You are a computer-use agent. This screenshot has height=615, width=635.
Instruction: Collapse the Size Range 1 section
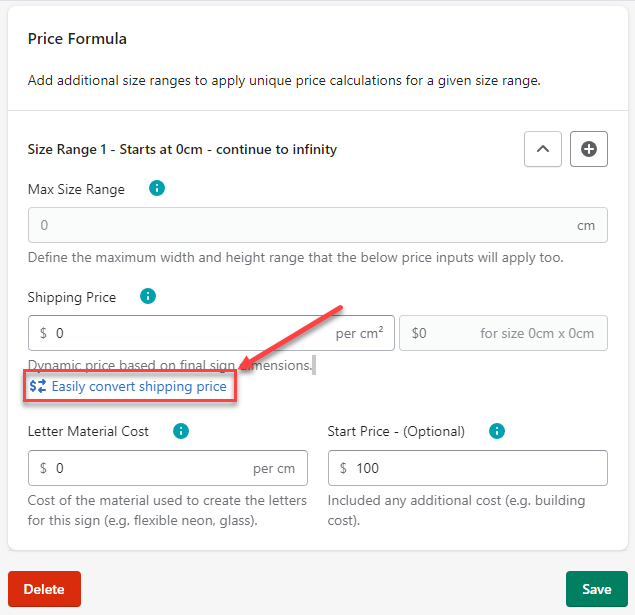click(x=543, y=149)
